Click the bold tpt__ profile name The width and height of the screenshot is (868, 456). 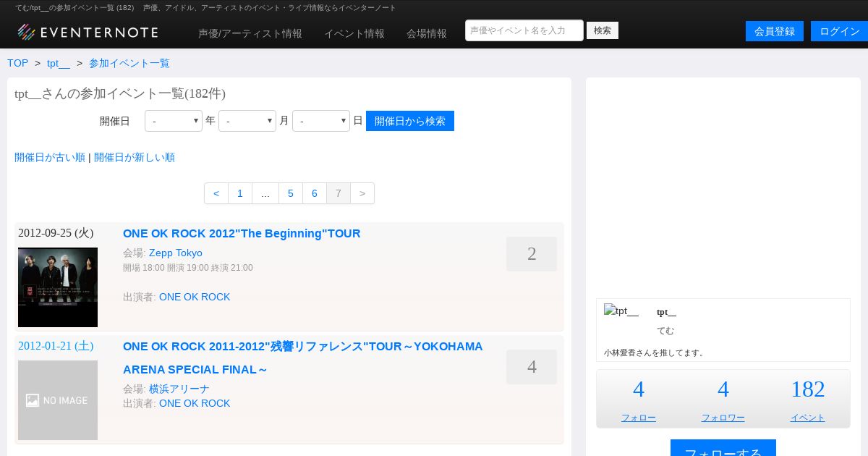(666, 313)
